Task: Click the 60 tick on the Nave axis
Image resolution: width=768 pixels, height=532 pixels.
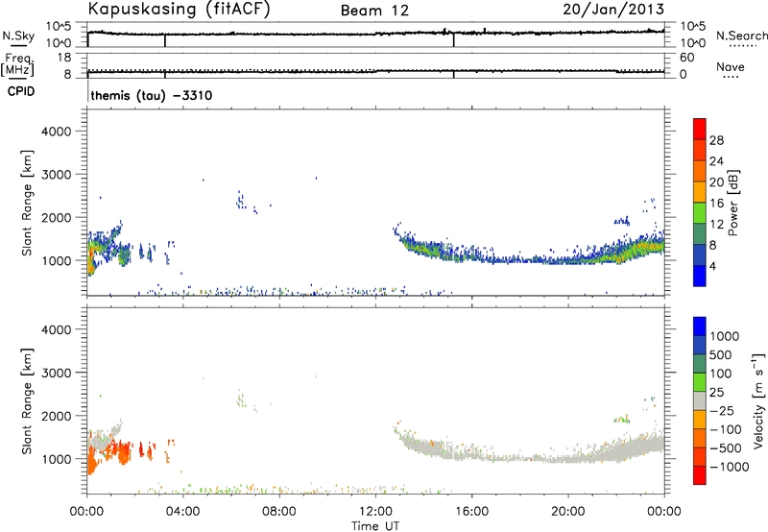Action: click(x=686, y=58)
